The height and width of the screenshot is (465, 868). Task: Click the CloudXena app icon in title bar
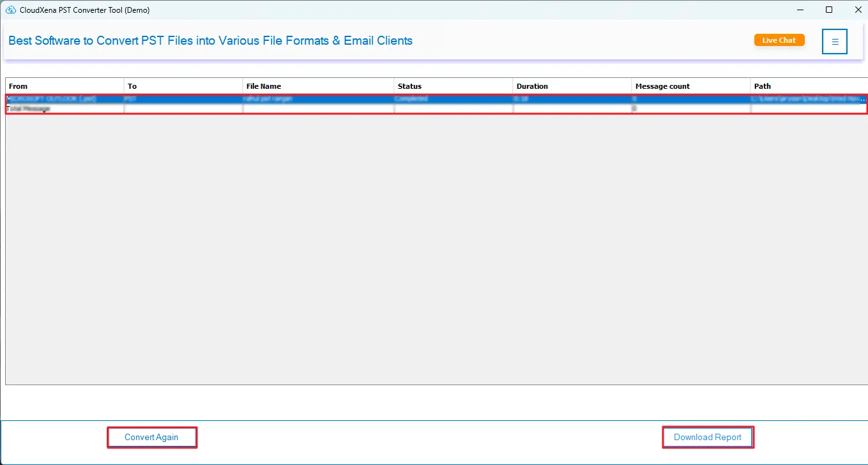10,10
